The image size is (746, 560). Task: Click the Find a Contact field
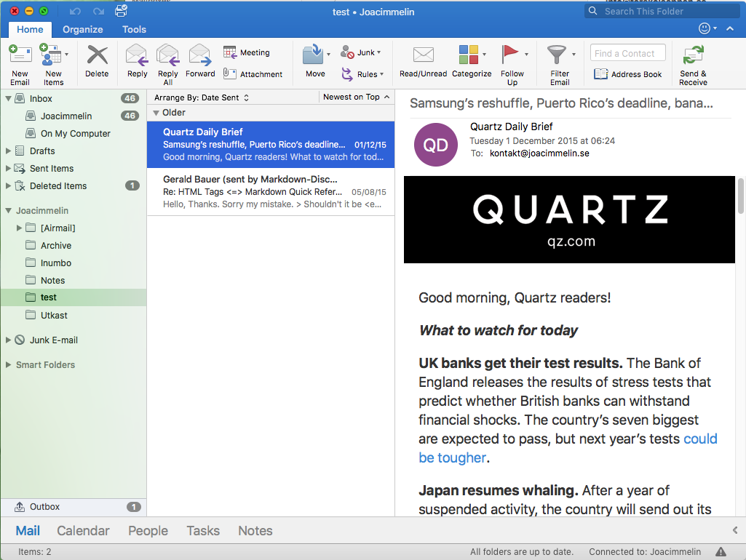(627, 53)
